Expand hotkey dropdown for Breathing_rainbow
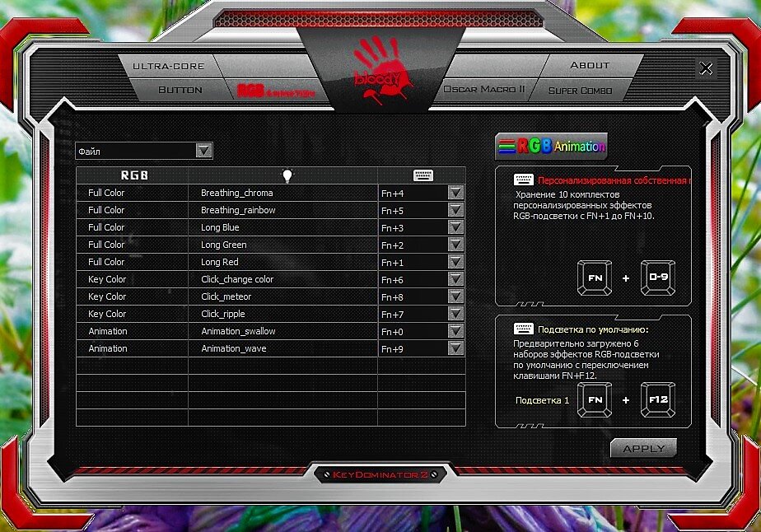Screen dimensions: 761x532 pos(455,210)
